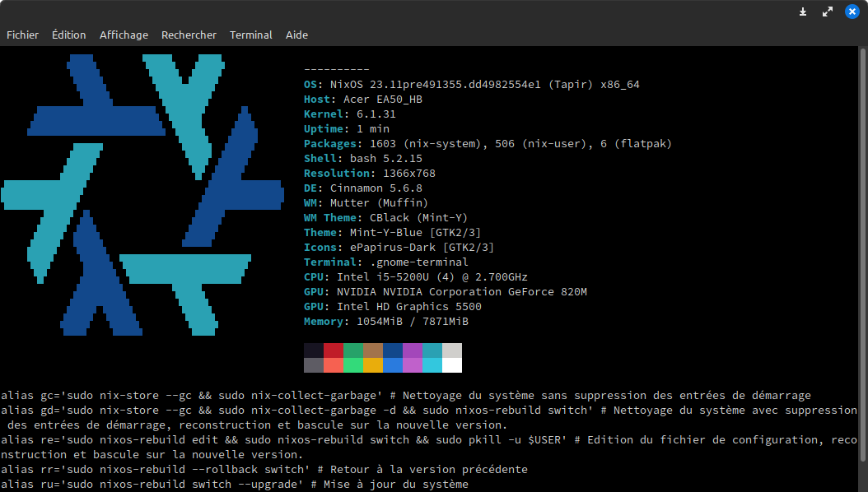Open the Rechercher menu
Image resolution: width=868 pixels, height=492 pixels.
coord(189,35)
